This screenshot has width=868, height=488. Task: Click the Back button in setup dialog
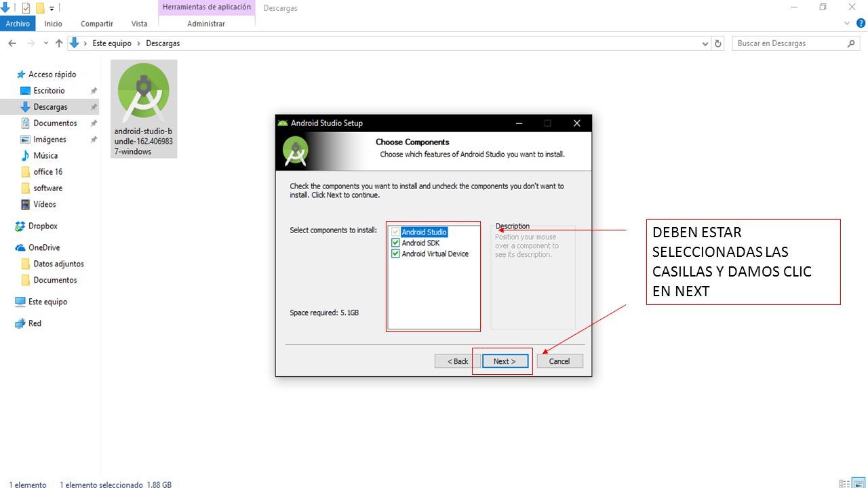click(x=458, y=361)
